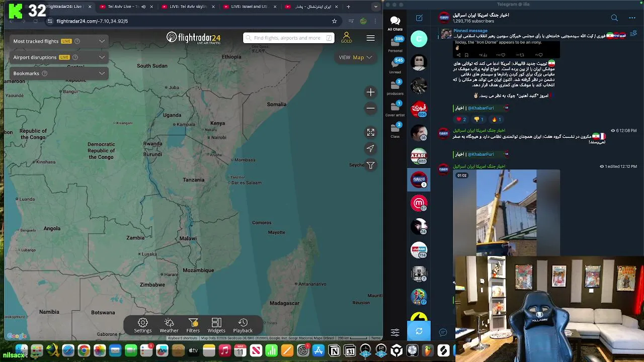Image resolution: width=644 pixels, height=362 pixels.
Task: Open Flightradar24 Settings gear
Action: click(142, 325)
